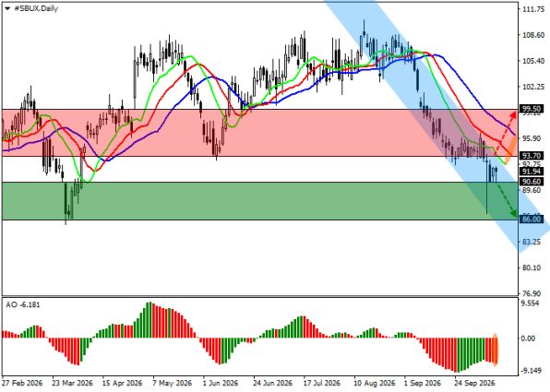The width and height of the screenshot is (550, 392).
Task: Click the 17 Jul 2026 date label
Action: [x=322, y=383]
